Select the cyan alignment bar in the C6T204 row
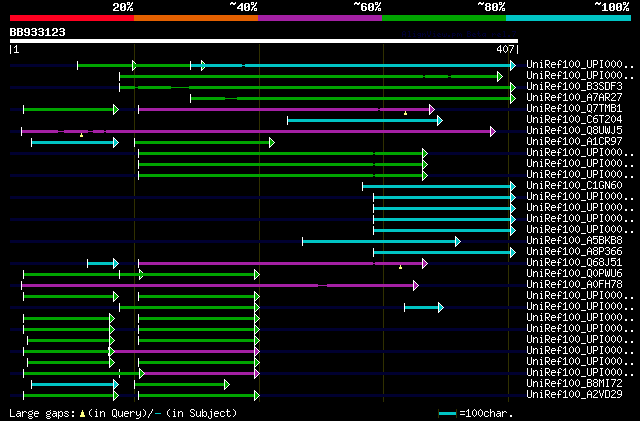The width and height of the screenshot is (640, 421). tap(365, 120)
